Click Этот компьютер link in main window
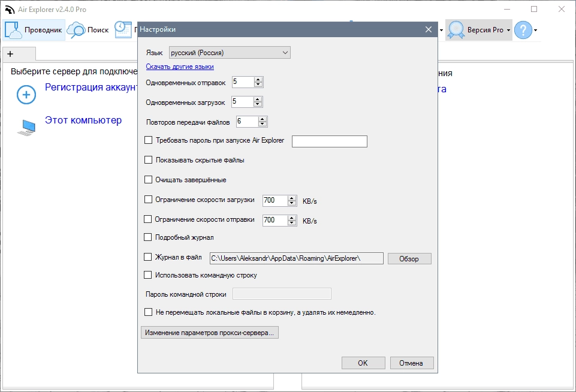The width and height of the screenshot is (576, 392). tap(83, 120)
